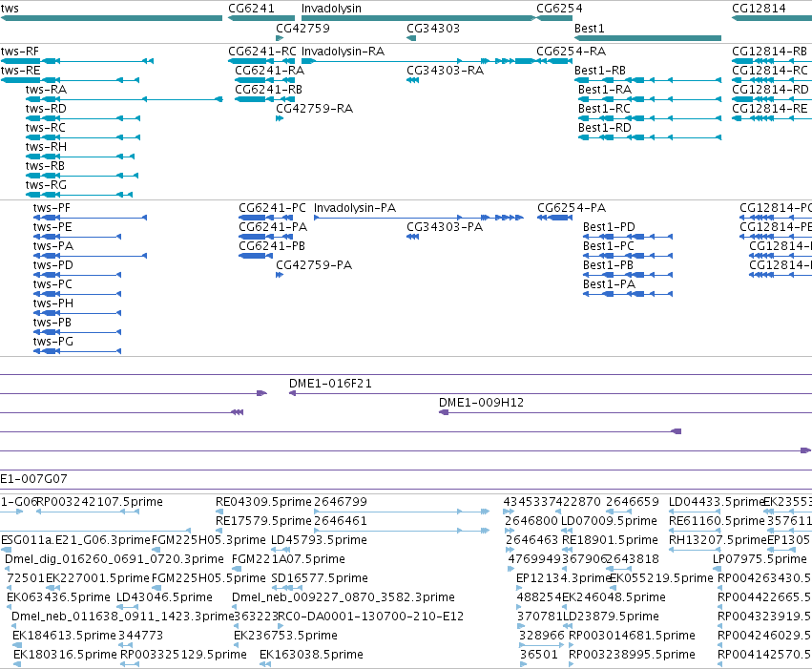The width and height of the screenshot is (812, 669).
Task: Select transcript CG12814-RB
Action: click(x=769, y=52)
